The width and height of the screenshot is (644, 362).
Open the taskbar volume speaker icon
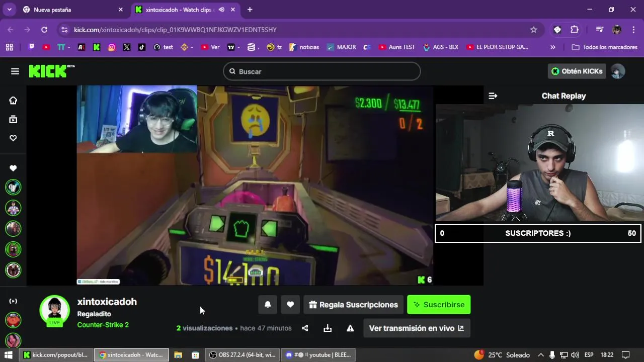575,355
